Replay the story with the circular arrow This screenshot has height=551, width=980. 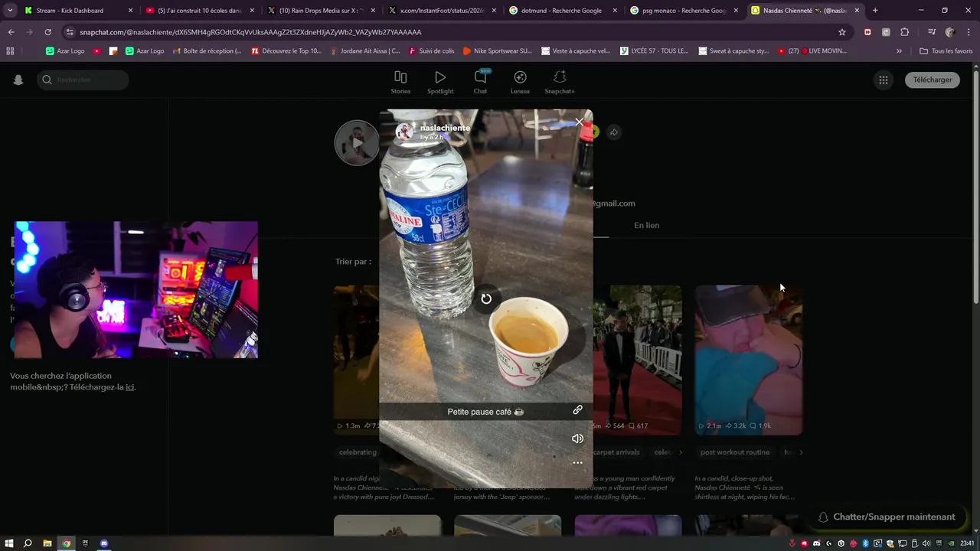(485, 298)
